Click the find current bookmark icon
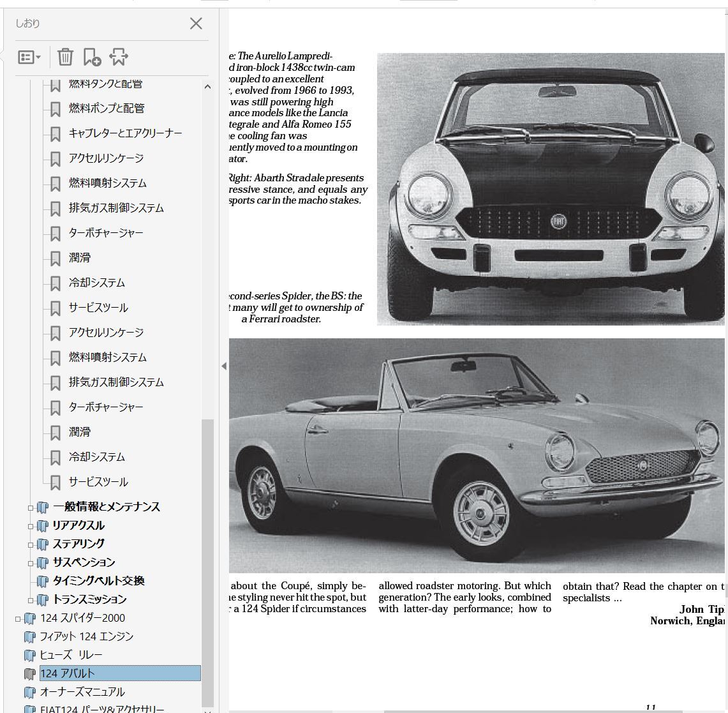 (x=119, y=57)
